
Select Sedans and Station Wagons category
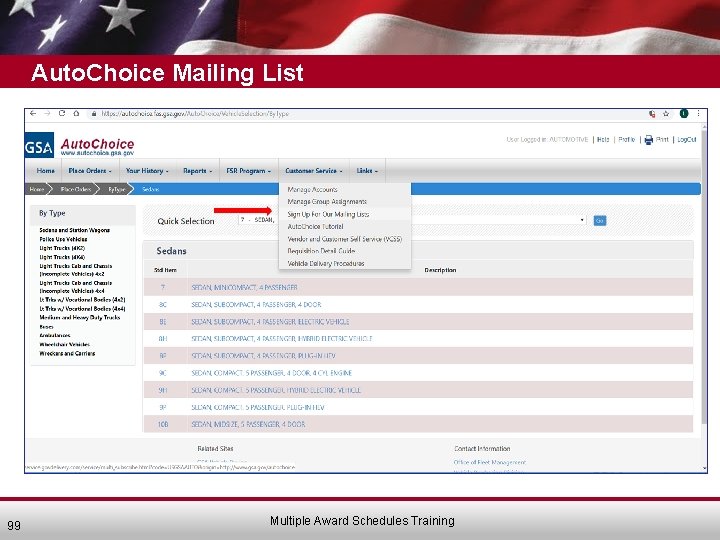tap(74, 230)
